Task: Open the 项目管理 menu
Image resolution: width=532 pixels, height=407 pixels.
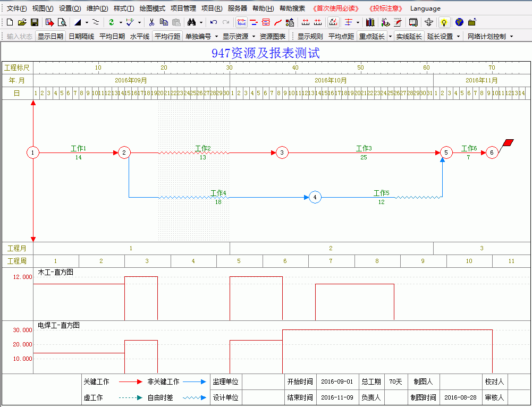Action: pos(183,9)
